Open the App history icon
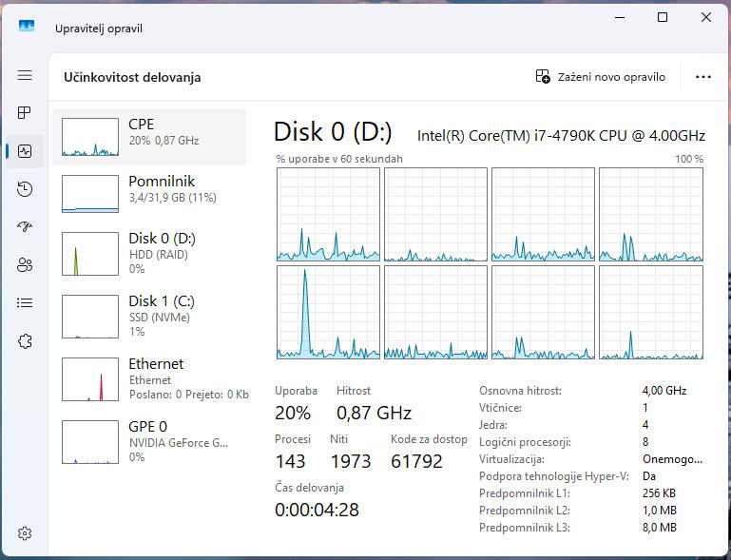 (25, 189)
